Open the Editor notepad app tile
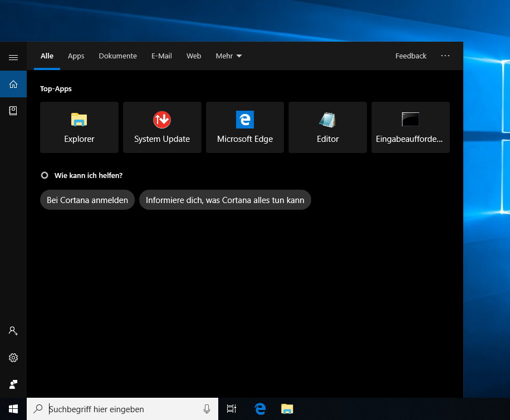Screen dimensions: 510x420 pos(327,127)
